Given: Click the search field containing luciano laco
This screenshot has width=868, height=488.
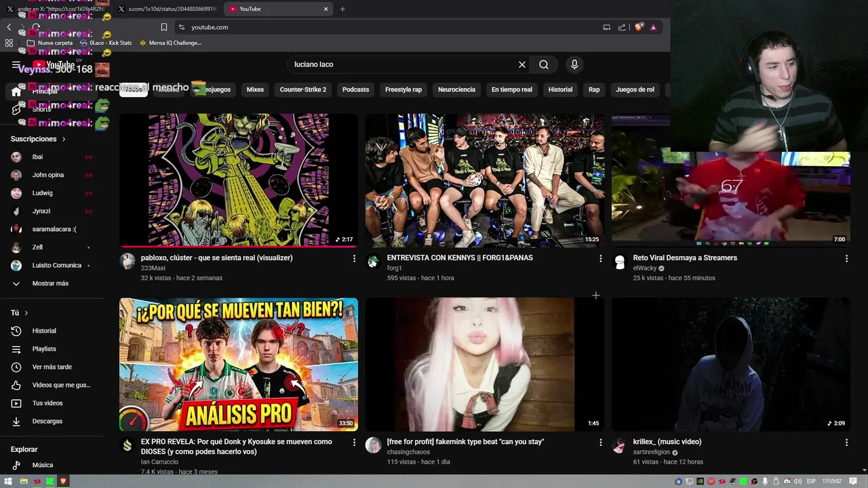Looking at the screenshot, I should 401,64.
